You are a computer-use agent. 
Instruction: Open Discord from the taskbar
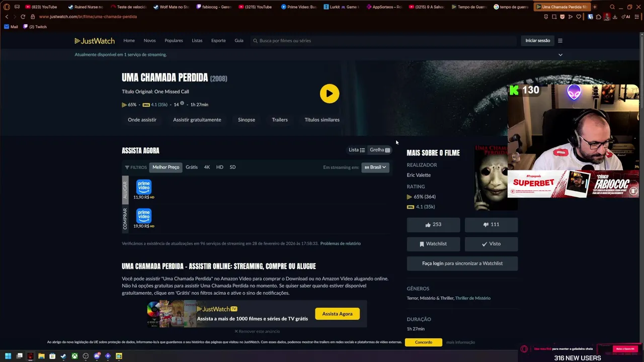click(97, 356)
